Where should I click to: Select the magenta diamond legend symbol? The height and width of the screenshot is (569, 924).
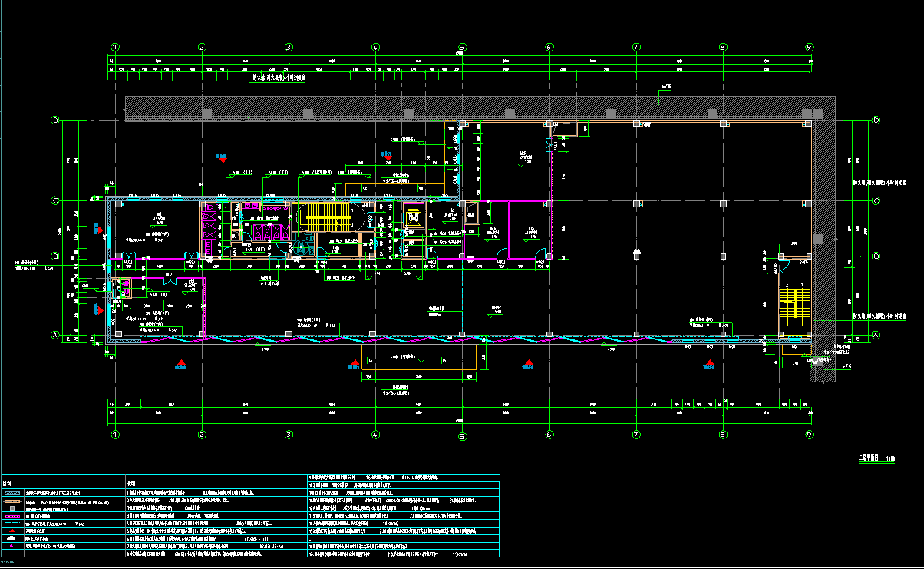pyautogui.click(x=13, y=546)
